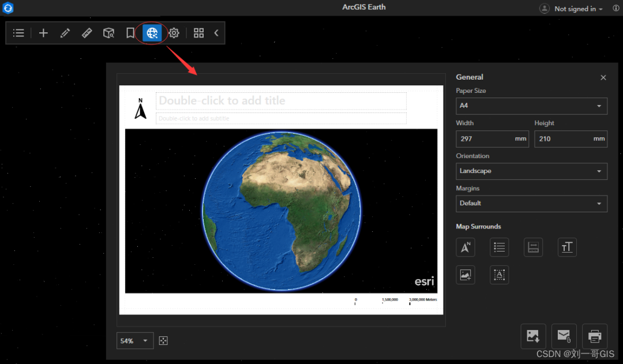
Task: Open the 54% zoom level dropdown
Action: (x=135, y=341)
